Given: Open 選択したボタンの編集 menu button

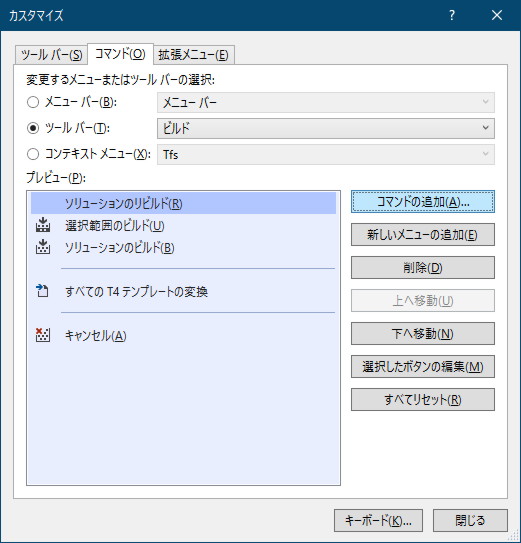Looking at the screenshot, I should point(423,366).
